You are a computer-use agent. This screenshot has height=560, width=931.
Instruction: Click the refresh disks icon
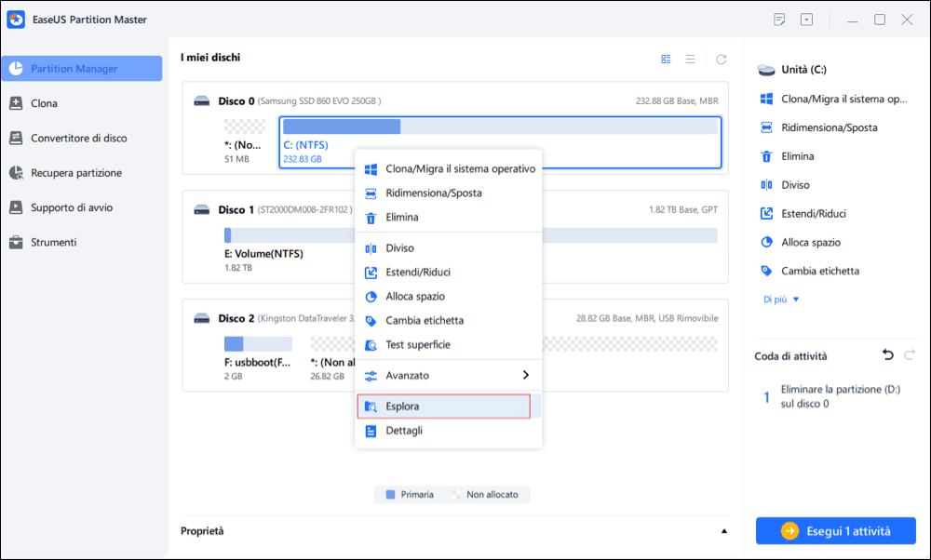(721, 60)
